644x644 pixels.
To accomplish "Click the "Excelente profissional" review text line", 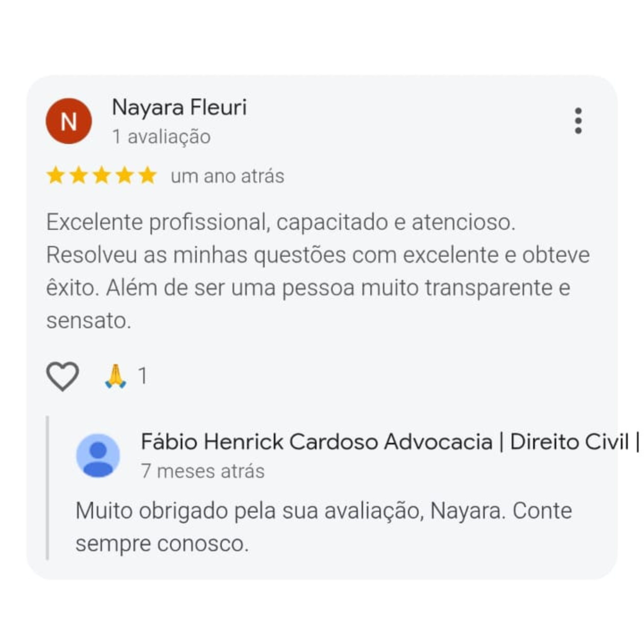I will click(281, 222).
